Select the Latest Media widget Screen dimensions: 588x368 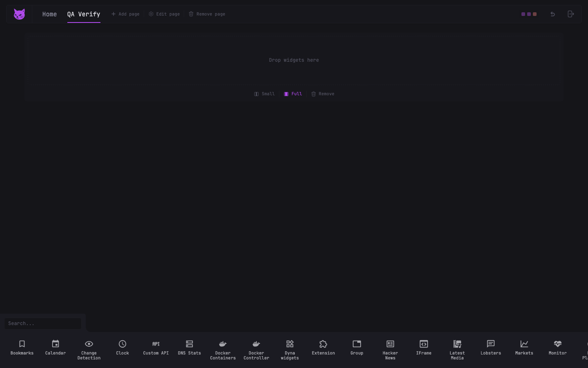click(x=457, y=350)
